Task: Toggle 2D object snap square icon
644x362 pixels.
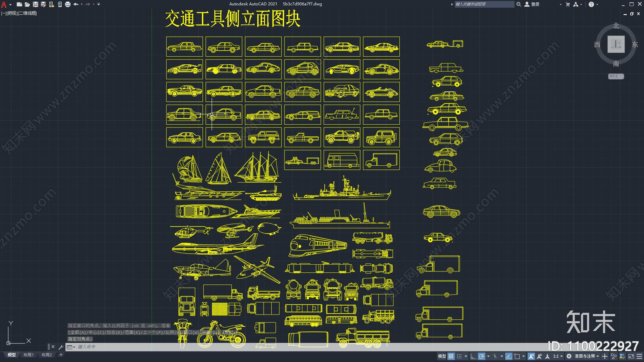Action: [x=517, y=356]
